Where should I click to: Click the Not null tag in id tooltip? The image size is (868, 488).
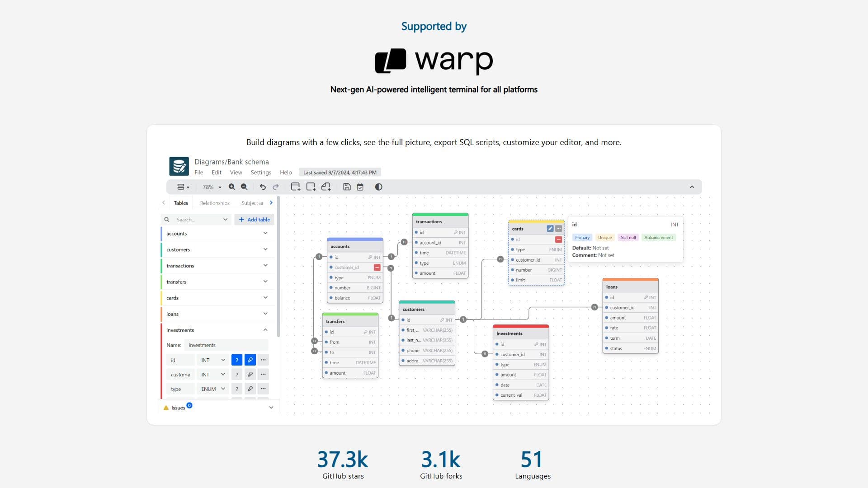[x=628, y=238]
